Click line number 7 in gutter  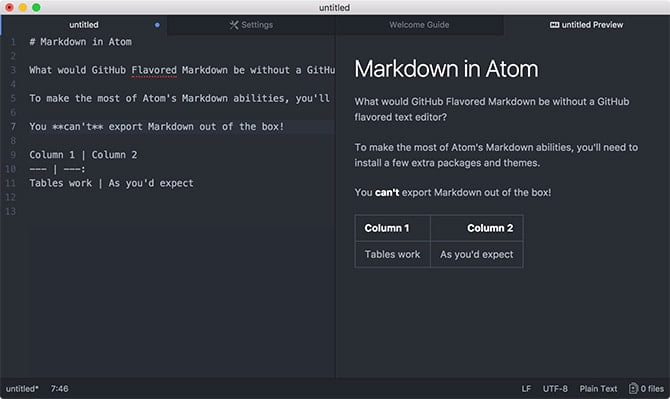13,126
